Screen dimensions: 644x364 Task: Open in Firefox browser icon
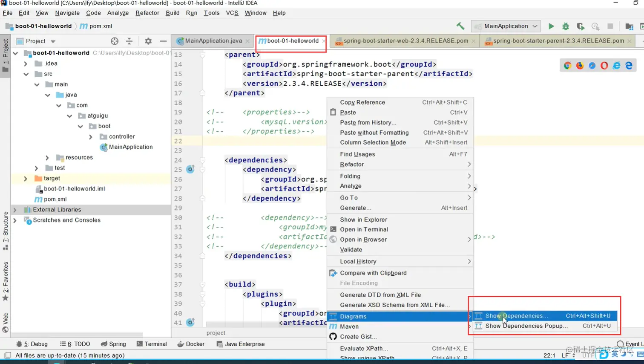pyautogui.click(x=580, y=65)
